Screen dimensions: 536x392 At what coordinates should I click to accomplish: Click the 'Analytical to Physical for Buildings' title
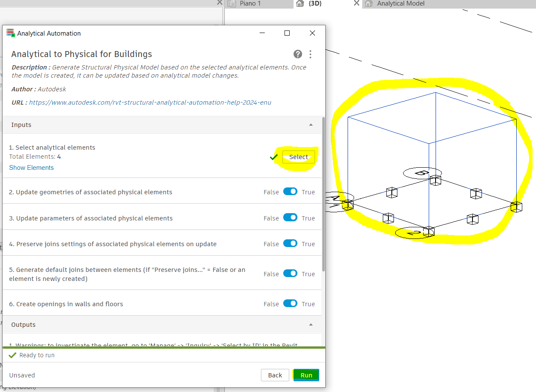coord(82,54)
